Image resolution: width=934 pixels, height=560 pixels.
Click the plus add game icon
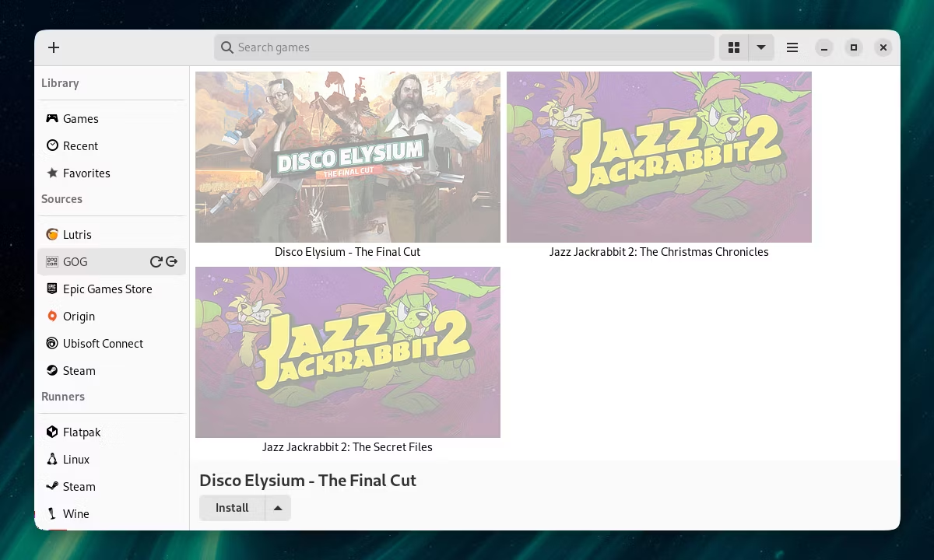(54, 47)
